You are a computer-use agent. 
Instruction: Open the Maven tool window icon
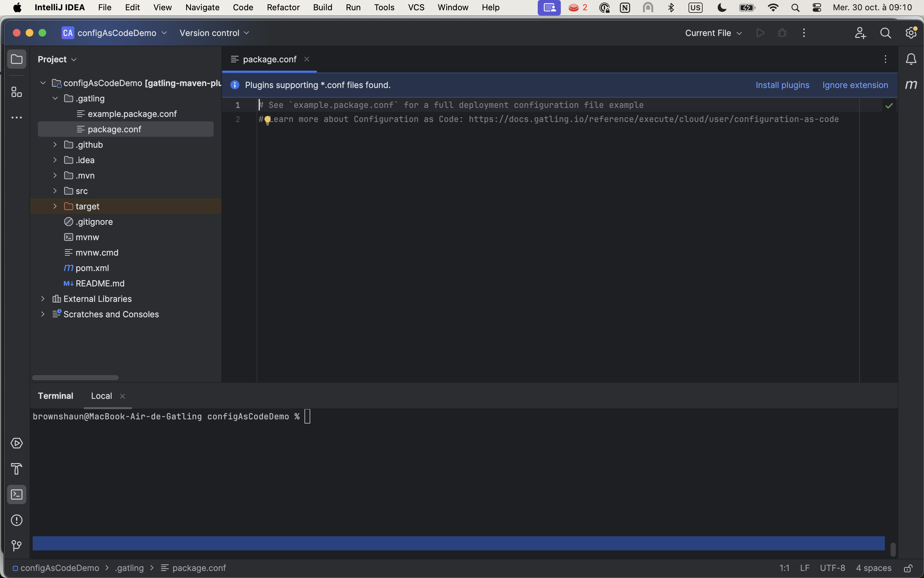tap(911, 84)
